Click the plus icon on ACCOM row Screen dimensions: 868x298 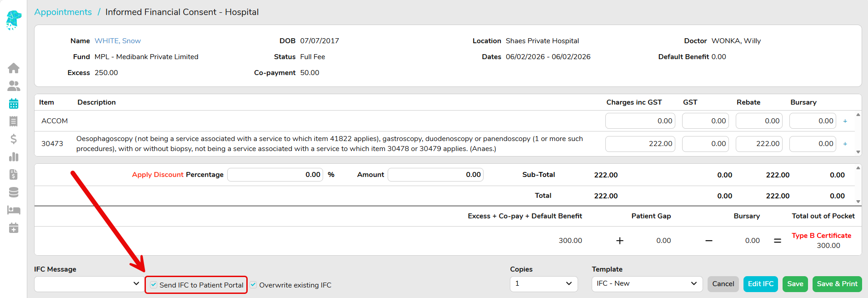(845, 121)
